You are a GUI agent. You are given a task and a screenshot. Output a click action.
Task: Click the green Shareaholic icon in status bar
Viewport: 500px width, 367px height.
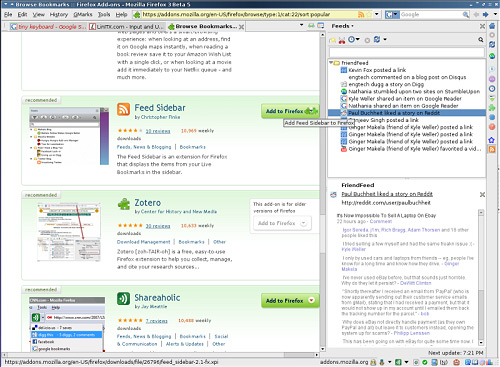(398, 362)
